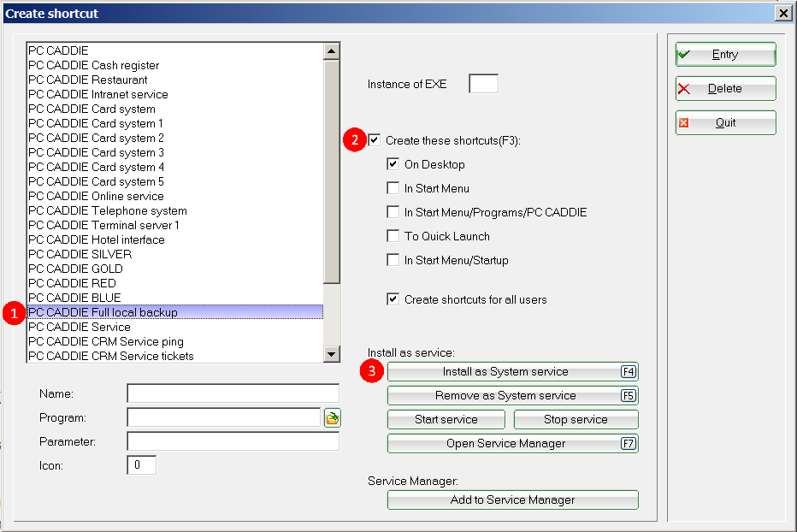Toggle 'Create shortcuts for all users' checkbox
The height and width of the screenshot is (532, 797).
coord(393,299)
